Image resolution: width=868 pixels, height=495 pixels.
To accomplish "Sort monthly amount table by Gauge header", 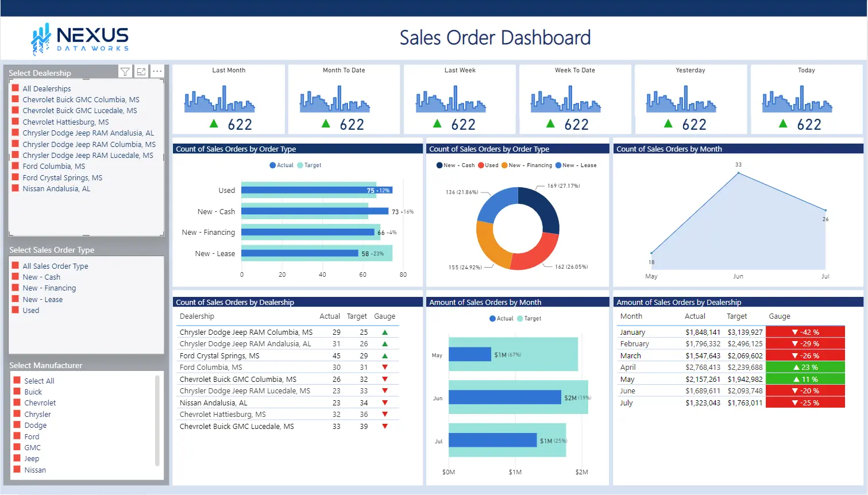I will click(x=780, y=316).
